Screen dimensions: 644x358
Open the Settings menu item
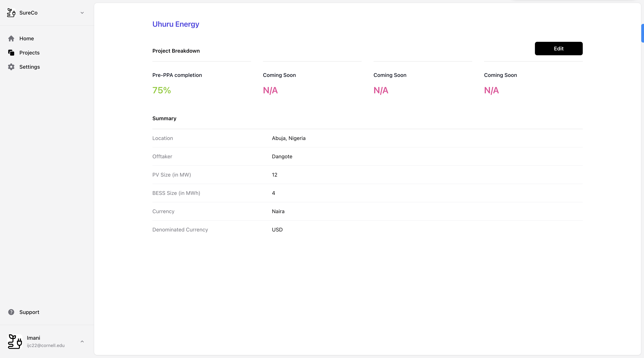(30, 67)
